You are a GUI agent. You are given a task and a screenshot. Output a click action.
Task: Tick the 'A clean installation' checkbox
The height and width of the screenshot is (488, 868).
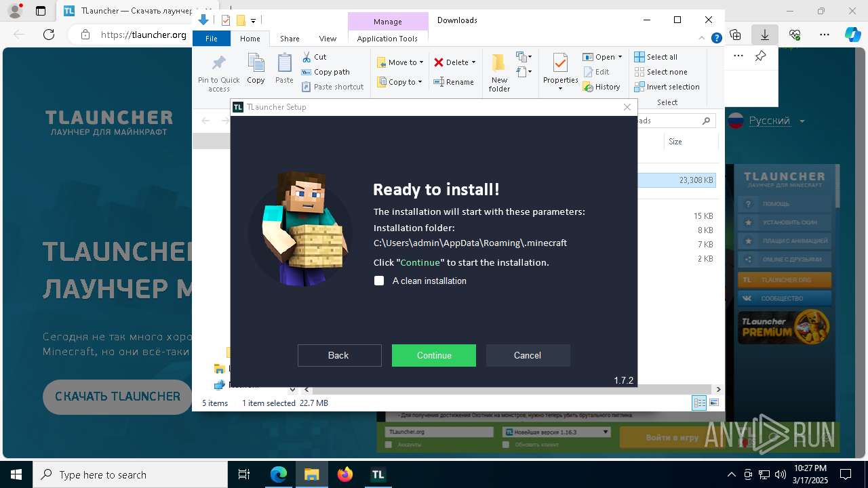(379, 281)
